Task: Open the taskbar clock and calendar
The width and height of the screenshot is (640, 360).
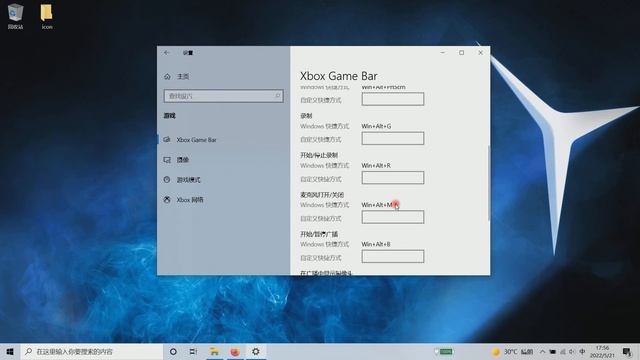Action: (602, 351)
